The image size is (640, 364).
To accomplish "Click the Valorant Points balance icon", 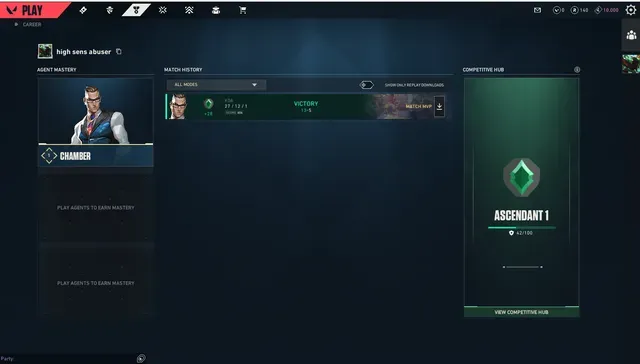I will (x=556, y=10).
